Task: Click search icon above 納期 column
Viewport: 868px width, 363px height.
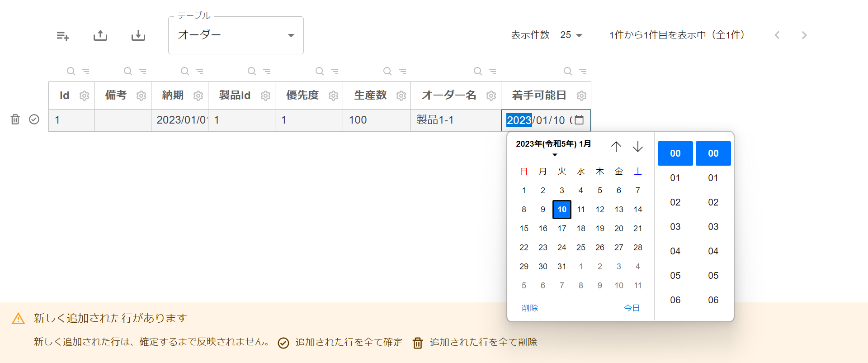Action: [185, 71]
